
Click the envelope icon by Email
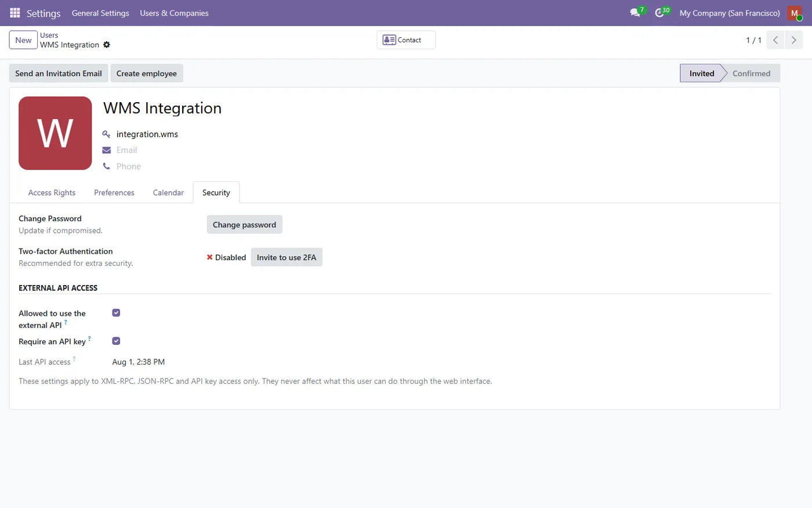106,150
